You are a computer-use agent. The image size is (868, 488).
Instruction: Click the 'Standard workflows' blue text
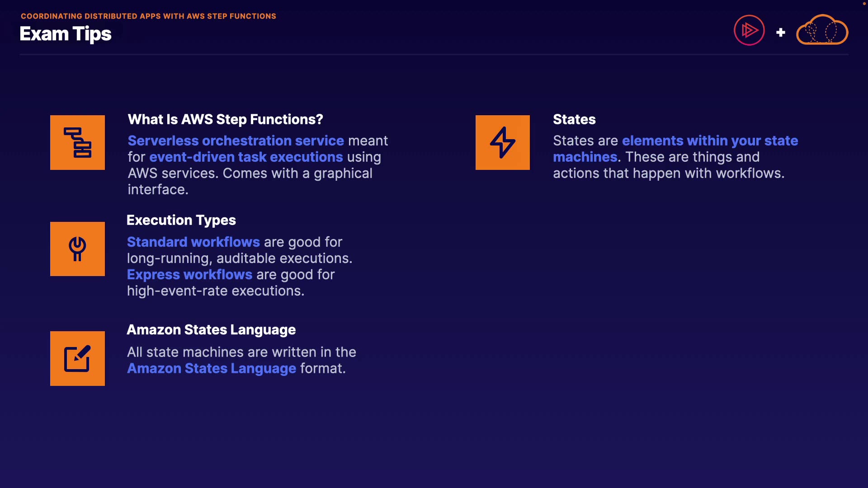point(193,242)
